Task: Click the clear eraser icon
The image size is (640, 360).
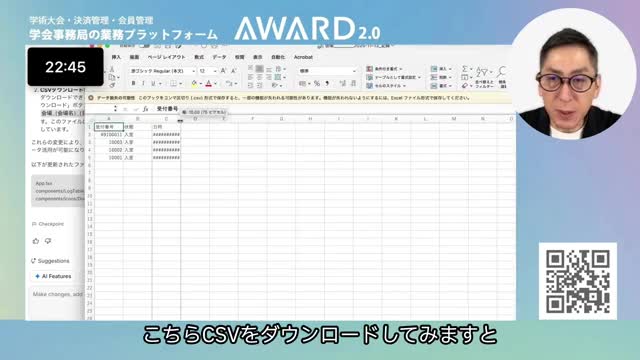Action: (x=464, y=86)
